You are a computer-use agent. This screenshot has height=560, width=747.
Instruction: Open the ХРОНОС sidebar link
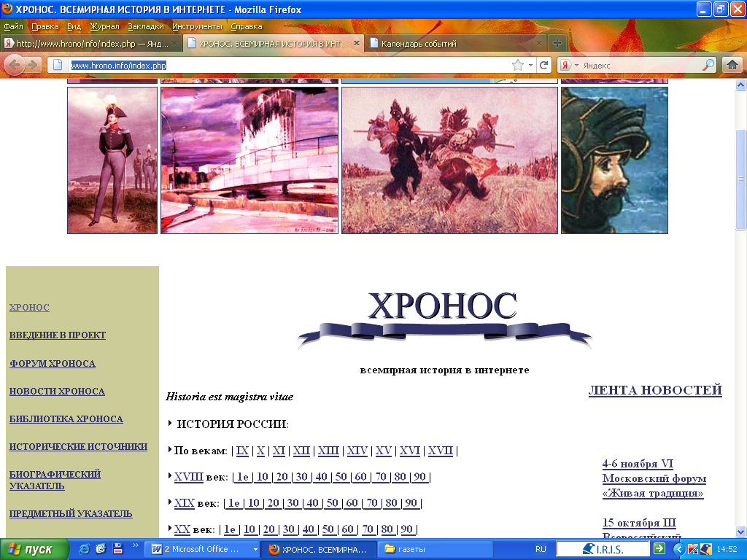(29, 307)
